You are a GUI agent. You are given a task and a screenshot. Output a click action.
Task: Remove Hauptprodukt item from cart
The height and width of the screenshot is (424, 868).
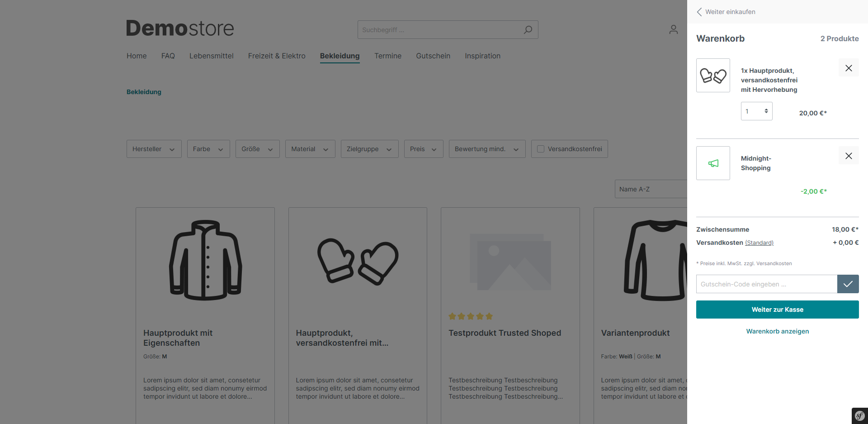(x=848, y=68)
